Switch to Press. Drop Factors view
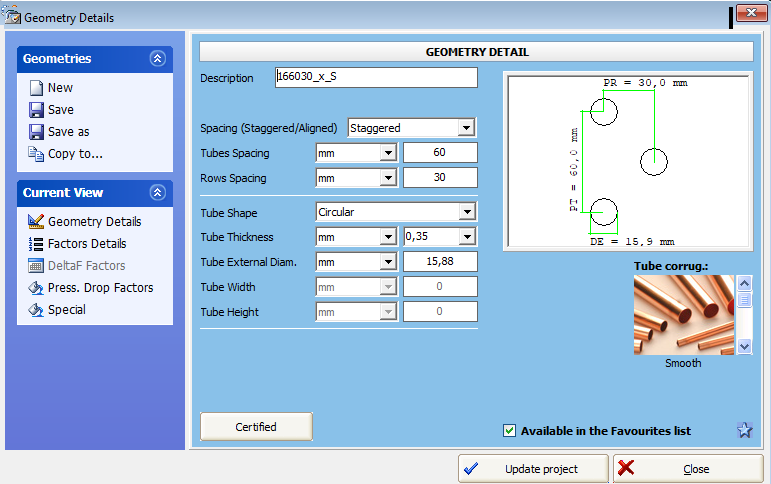771x484 pixels. [x=100, y=288]
